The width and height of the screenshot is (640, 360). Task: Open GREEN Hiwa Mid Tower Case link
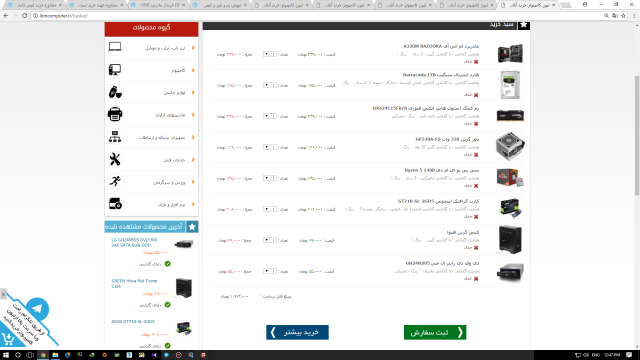(x=134, y=283)
